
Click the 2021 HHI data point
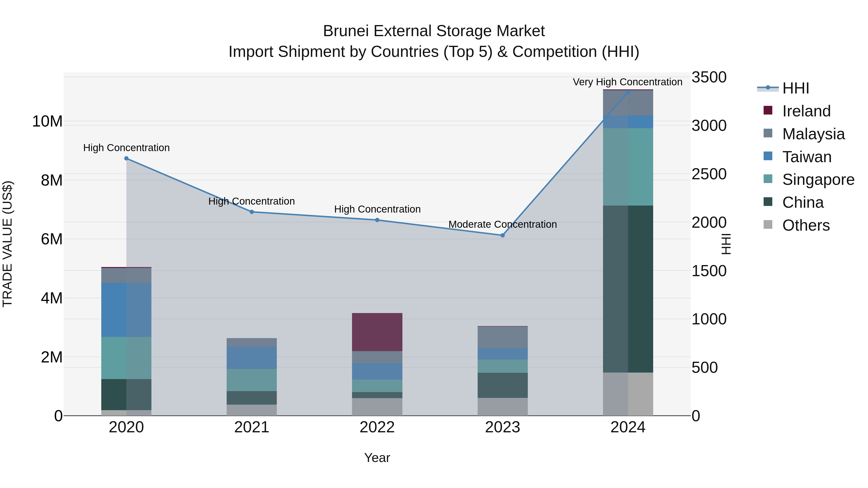[252, 212]
